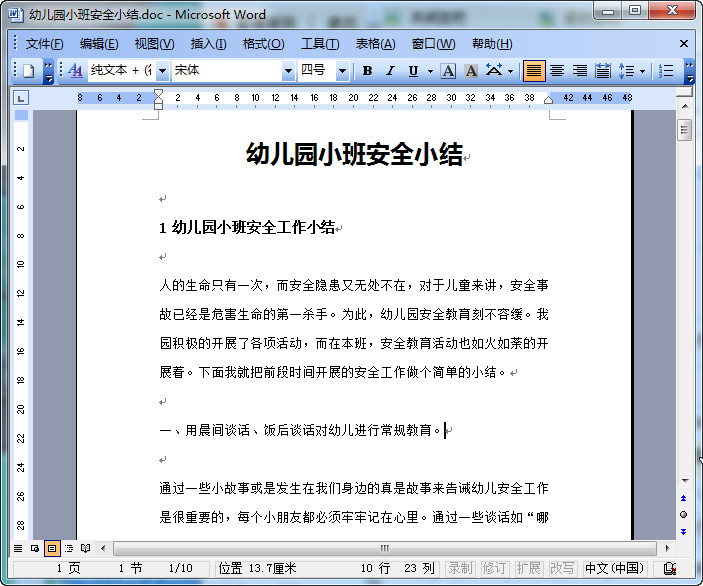Toggle Bold formatting
This screenshot has width=703, height=586.
[x=367, y=71]
